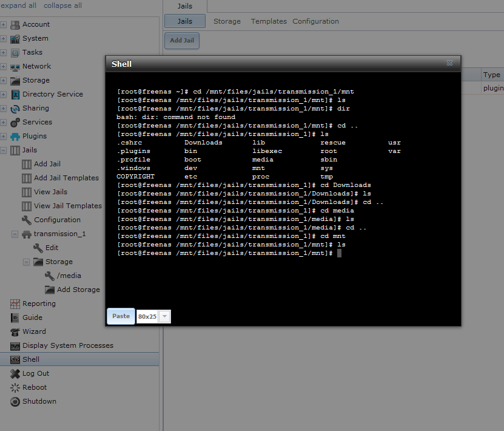Click the Shutdown power icon
Screen dimensions: 504x431
pos(15,402)
